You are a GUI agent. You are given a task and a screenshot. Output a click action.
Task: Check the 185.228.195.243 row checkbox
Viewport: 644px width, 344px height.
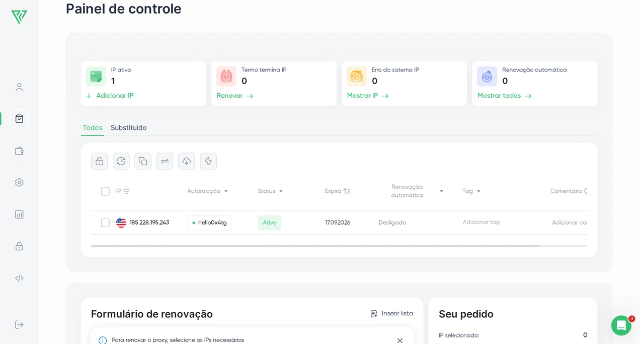coord(105,223)
